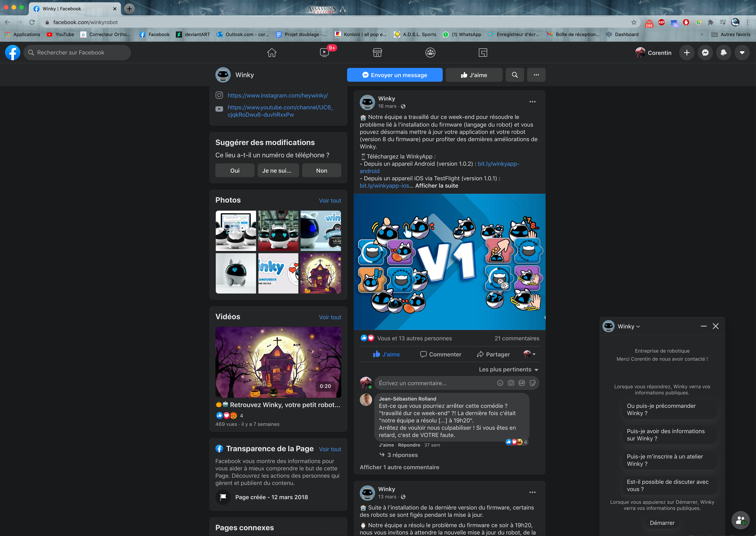Open options menu of the 16 mars post

(x=533, y=102)
